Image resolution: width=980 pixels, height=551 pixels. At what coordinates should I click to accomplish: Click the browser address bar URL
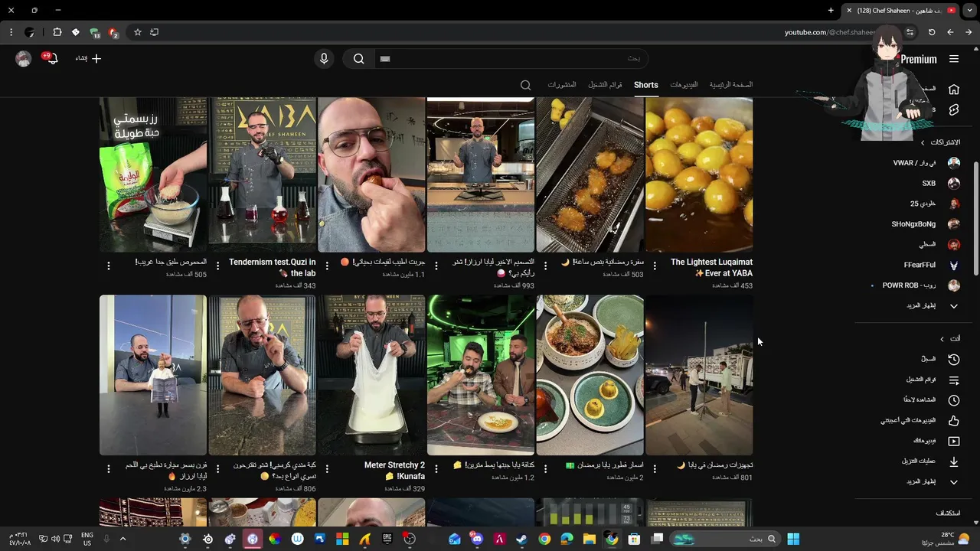coord(829,32)
